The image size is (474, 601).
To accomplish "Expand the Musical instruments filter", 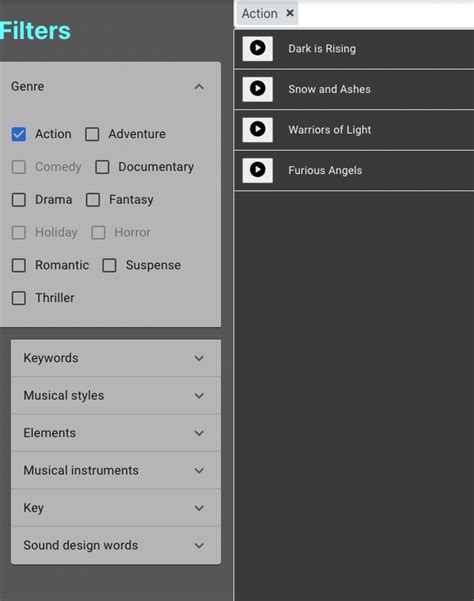I will pos(116,470).
